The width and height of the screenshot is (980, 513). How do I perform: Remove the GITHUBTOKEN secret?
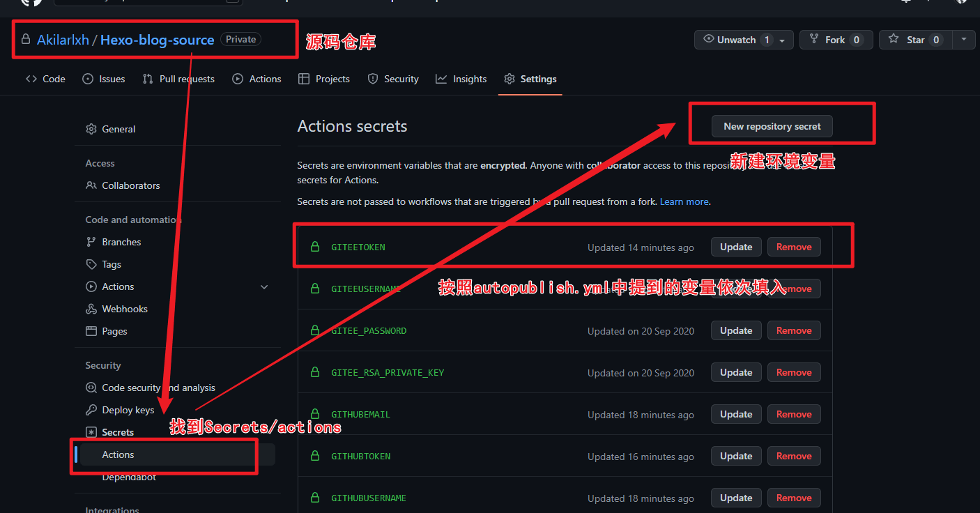coord(794,456)
